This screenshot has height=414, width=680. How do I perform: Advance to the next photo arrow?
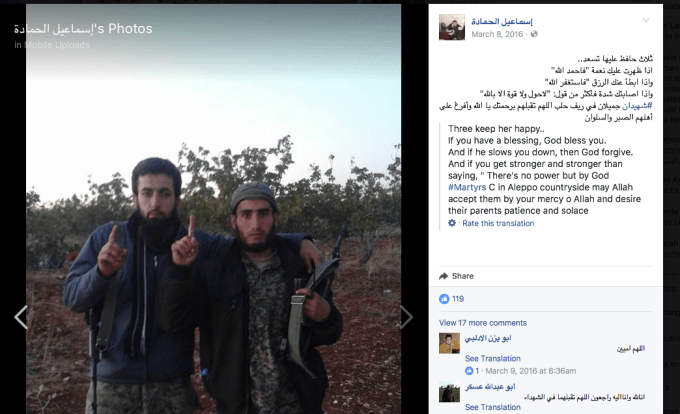click(406, 317)
